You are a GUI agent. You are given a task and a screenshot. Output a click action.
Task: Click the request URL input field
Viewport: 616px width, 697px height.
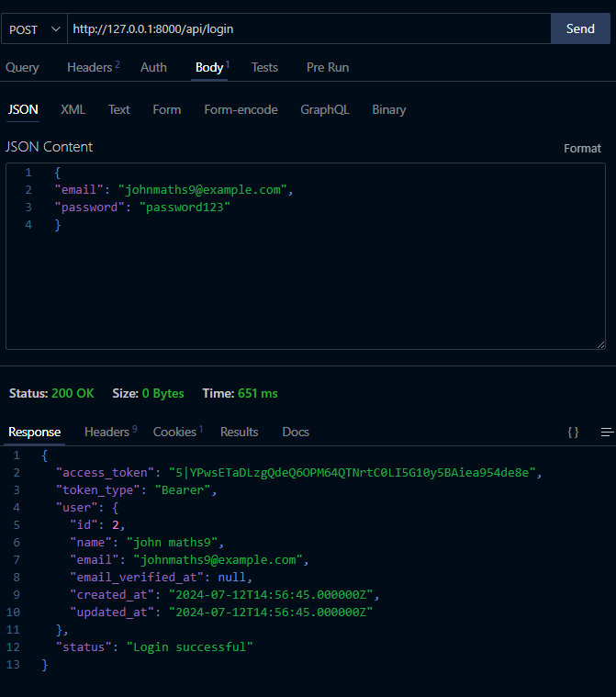308,29
